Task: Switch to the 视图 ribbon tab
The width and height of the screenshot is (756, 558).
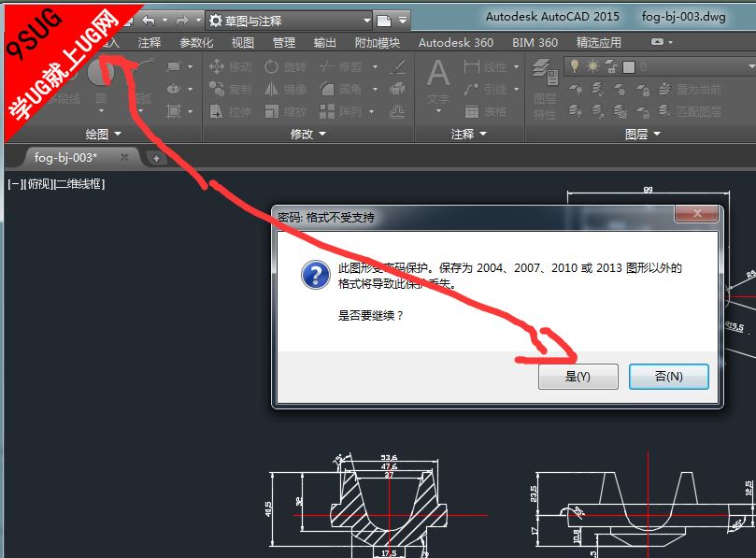Action: [x=243, y=43]
